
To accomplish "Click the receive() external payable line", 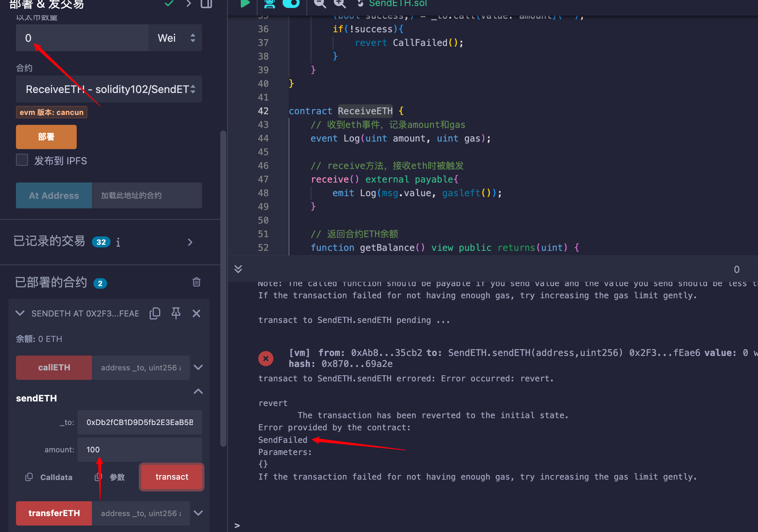I will pos(385,179).
